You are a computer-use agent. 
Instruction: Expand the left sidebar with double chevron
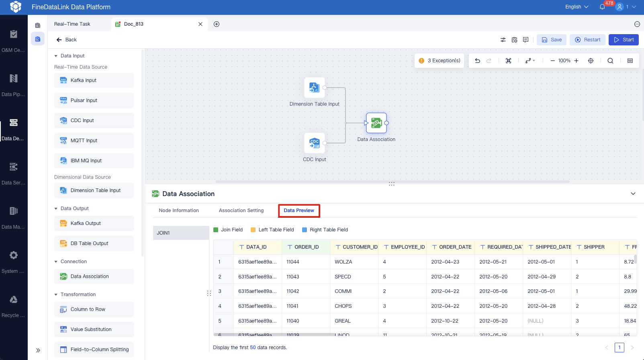(x=38, y=350)
